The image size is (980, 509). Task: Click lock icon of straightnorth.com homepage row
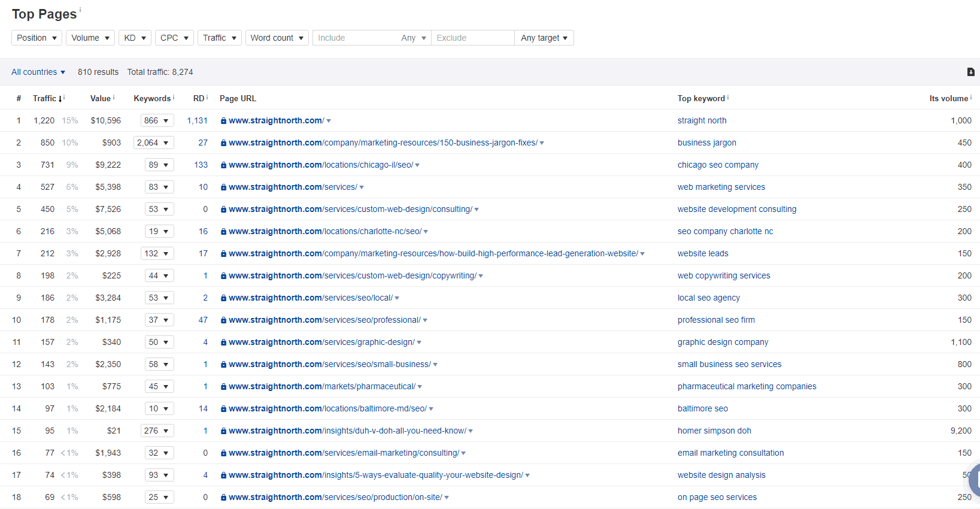coord(223,121)
